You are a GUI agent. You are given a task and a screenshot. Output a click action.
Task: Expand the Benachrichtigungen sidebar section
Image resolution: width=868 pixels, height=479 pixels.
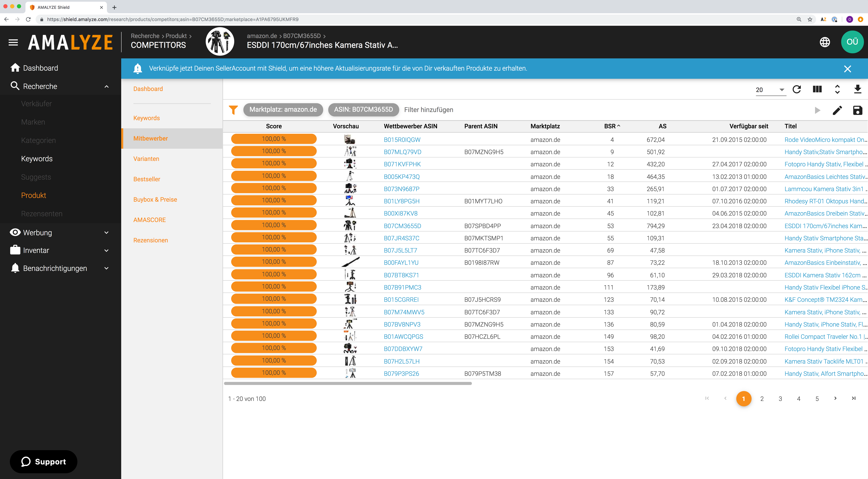(106, 268)
